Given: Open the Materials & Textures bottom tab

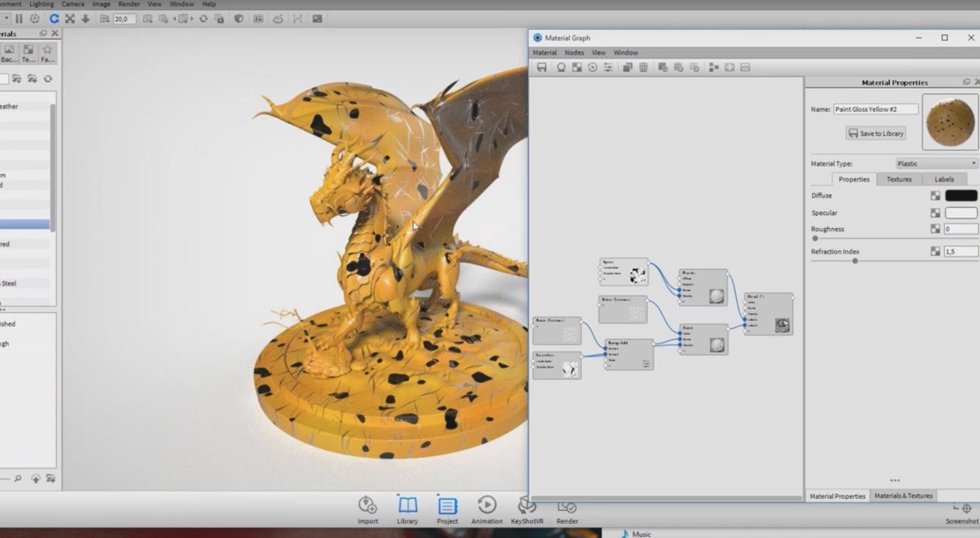Looking at the screenshot, I should click(903, 496).
